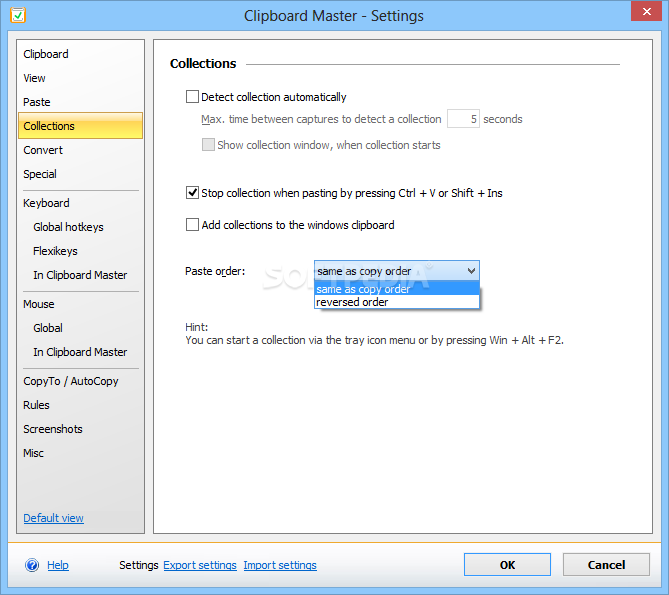Open CopyTo / AutoCopy settings
This screenshot has width=669, height=595.
click(x=71, y=381)
